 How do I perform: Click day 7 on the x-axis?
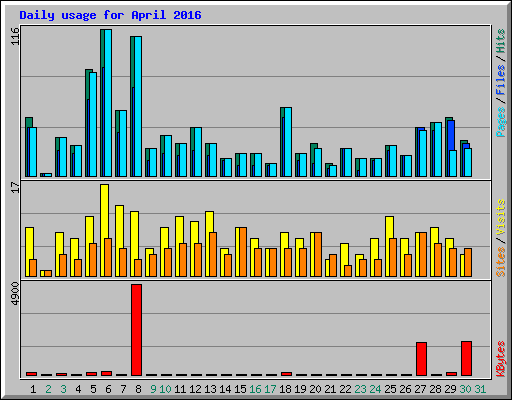pos(123,389)
